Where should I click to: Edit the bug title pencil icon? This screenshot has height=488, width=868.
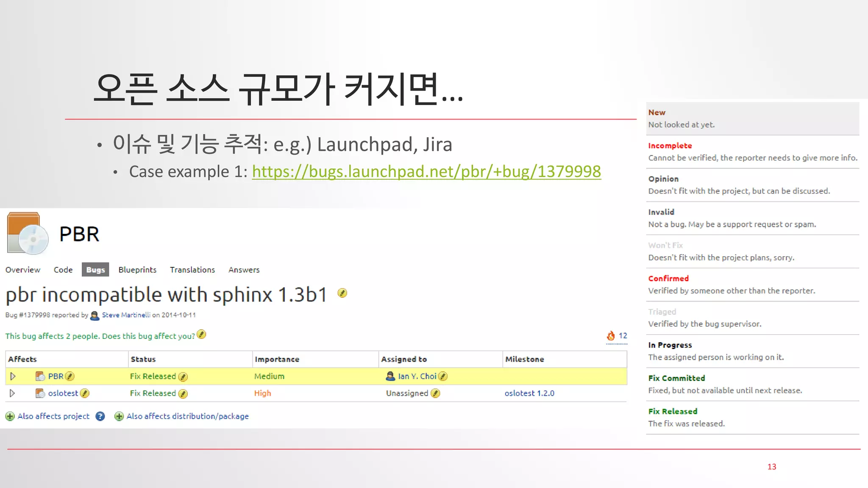342,293
